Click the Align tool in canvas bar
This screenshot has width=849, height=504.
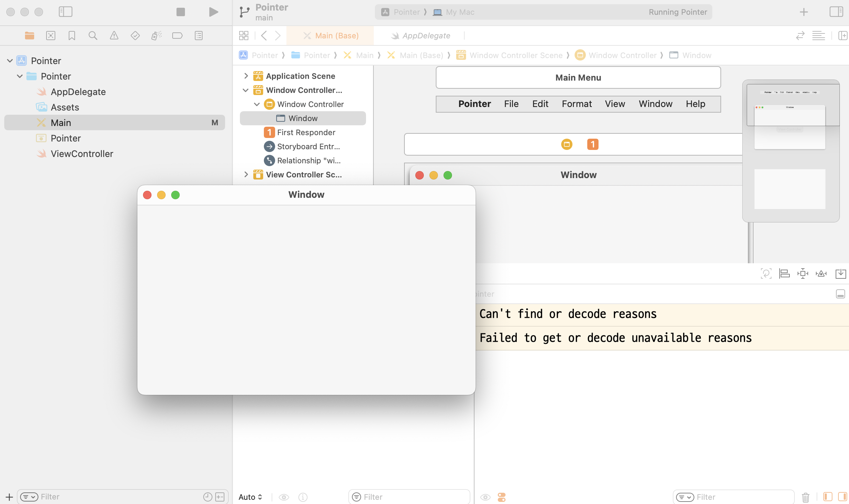point(784,273)
